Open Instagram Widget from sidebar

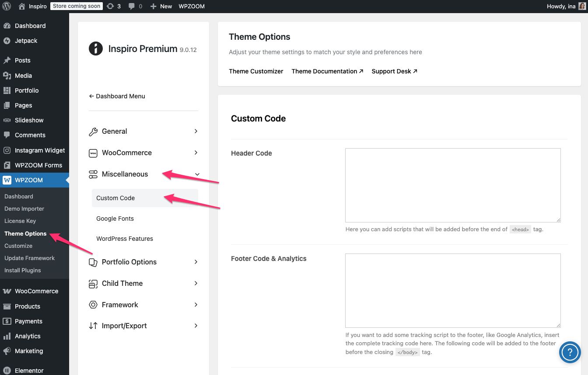point(39,150)
